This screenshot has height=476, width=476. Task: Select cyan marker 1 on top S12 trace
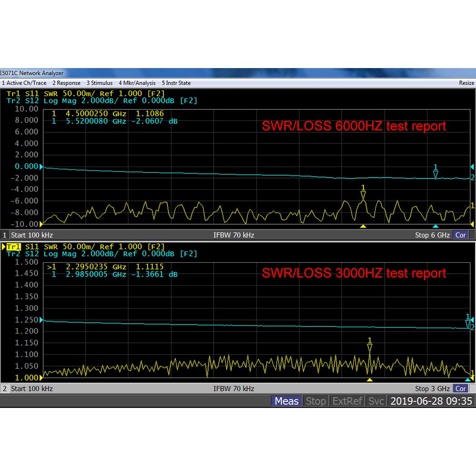435,172
